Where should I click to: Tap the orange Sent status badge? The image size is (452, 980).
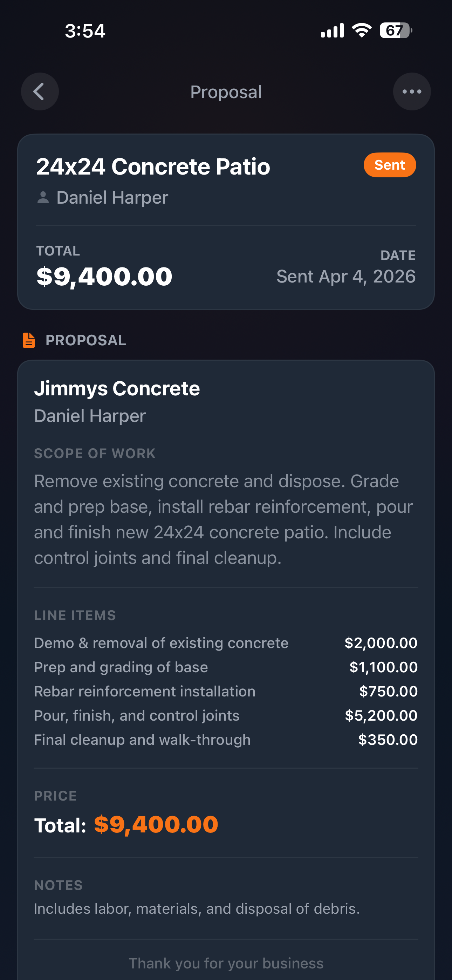(390, 165)
